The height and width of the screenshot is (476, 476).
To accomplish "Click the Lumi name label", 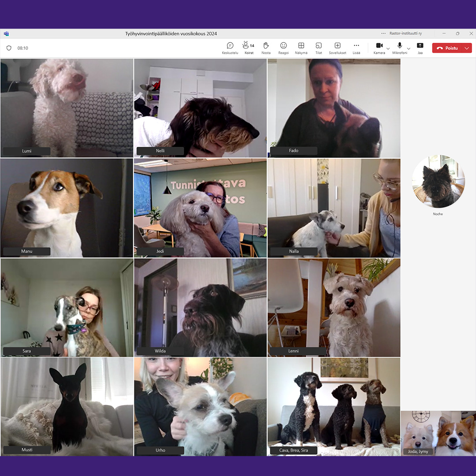I will [27, 151].
